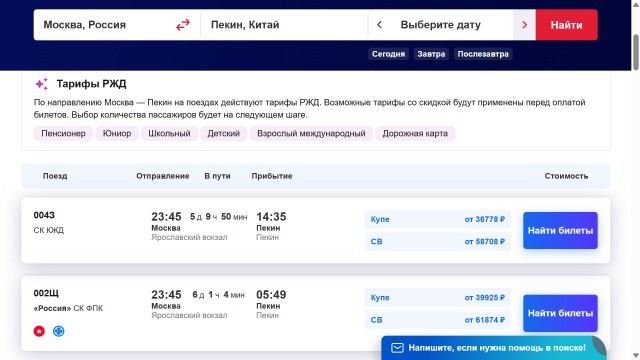Click the Тарифы РЖД heading
This screenshot has width=640, height=360.
click(x=91, y=84)
